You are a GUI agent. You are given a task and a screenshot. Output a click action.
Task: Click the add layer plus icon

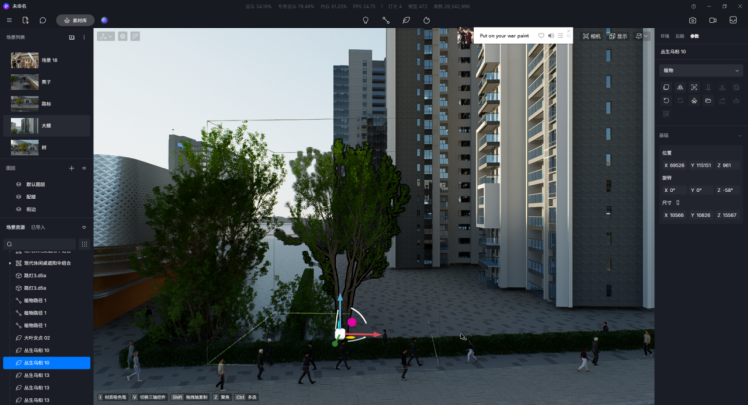[71, 168]
